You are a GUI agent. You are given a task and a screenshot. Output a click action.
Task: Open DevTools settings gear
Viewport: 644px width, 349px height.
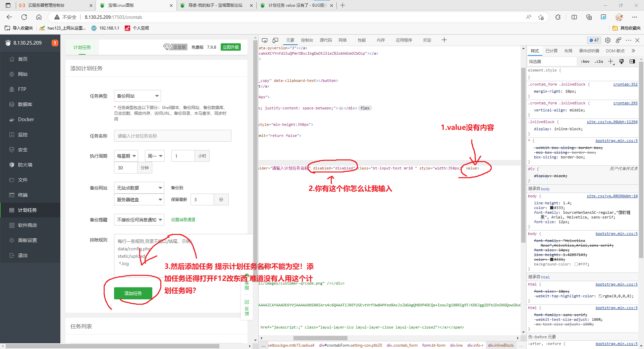tap(608, 40)
